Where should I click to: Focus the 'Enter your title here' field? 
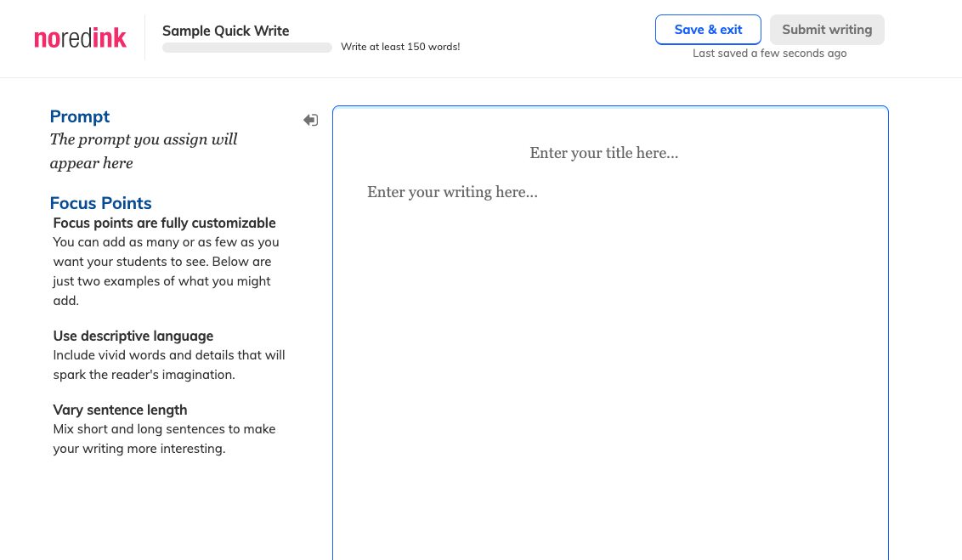[603, 153]
